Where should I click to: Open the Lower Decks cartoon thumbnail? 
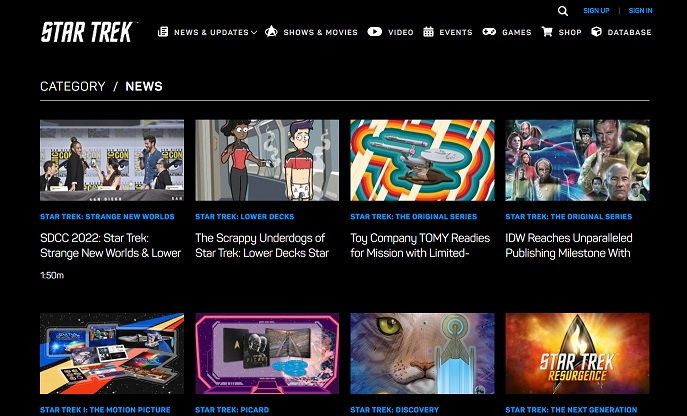tap(267, 160)
